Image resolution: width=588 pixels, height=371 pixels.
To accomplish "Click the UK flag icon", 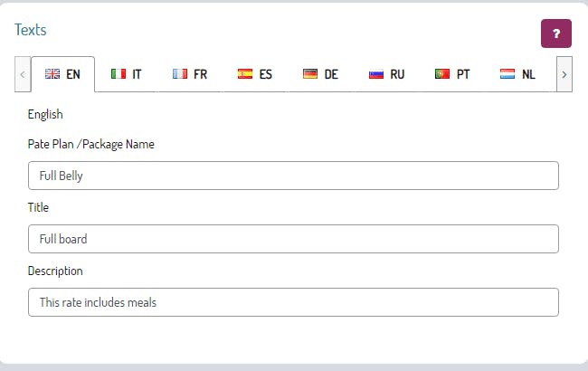I will point(52,74).
